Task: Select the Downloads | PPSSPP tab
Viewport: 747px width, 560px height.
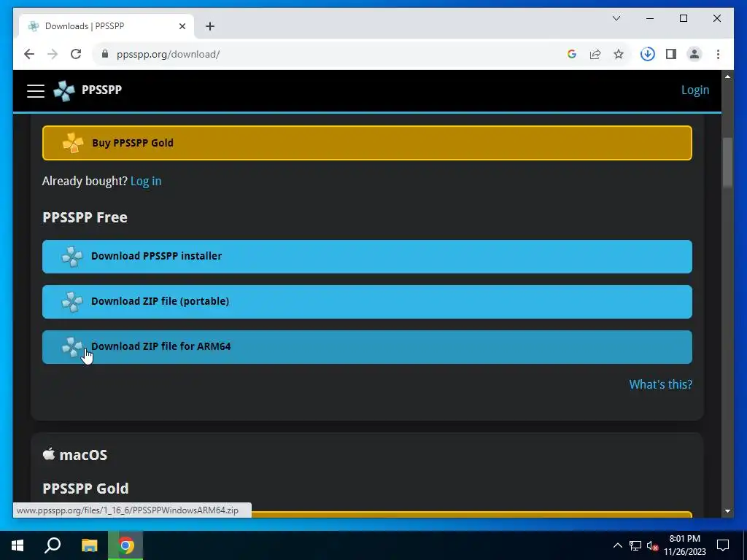Action: [106, 26]
